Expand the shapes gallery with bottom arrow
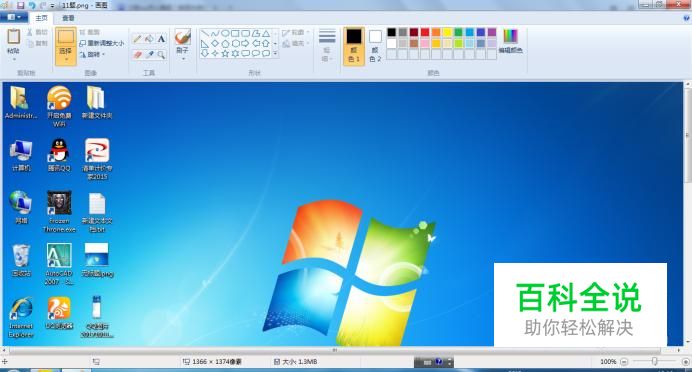This screenshot has width=692, height=372. pos(275,53)
